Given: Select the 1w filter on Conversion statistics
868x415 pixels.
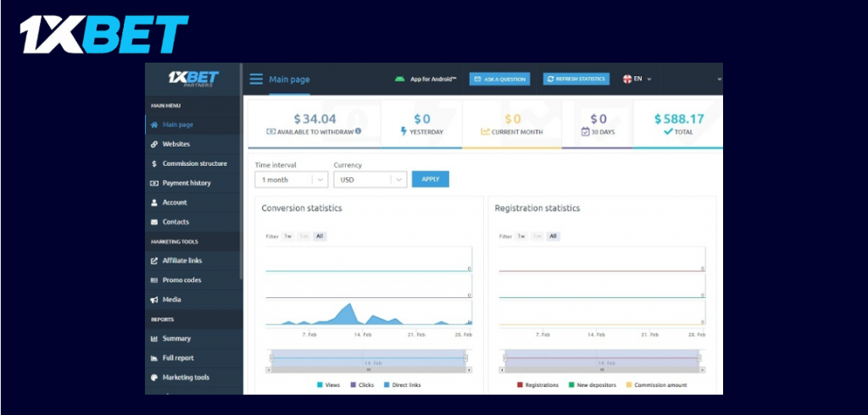Looking at the screenshot, I should [x=288, y=236].
